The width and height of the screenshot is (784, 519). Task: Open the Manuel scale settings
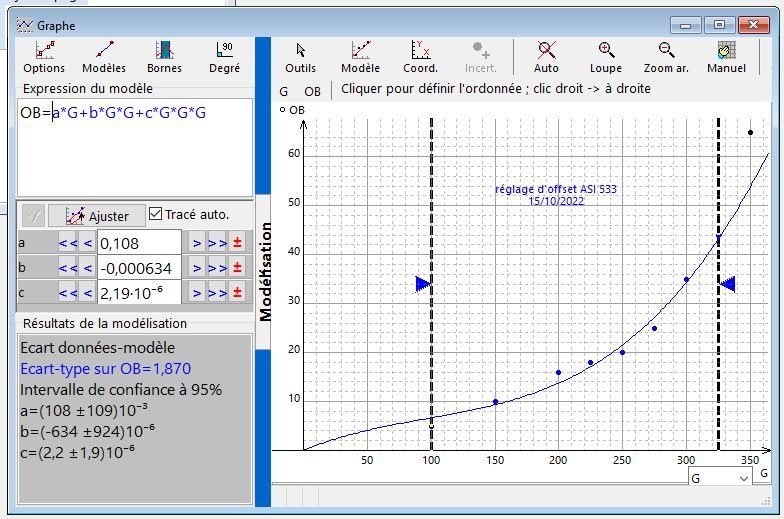tap(726, 57)
